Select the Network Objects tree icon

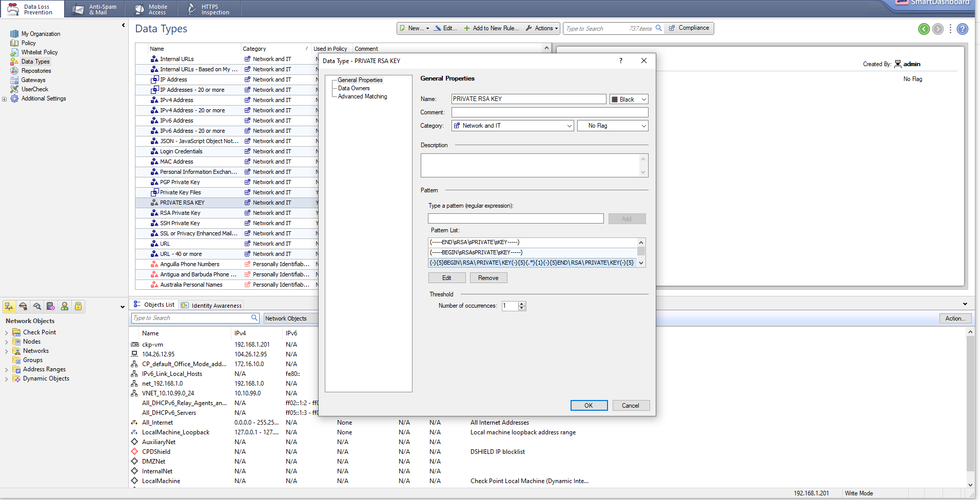click(x=9, y=306)
